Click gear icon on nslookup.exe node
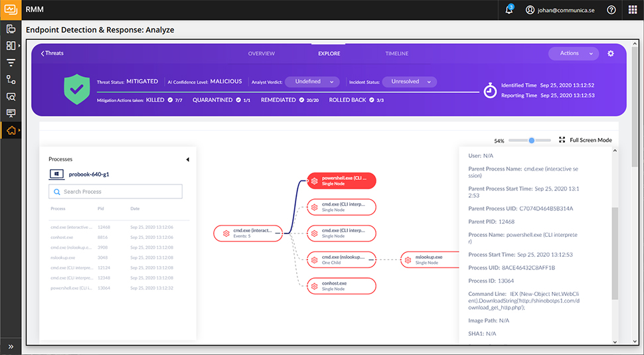This screenshot has height=355, width=644. 408,260
